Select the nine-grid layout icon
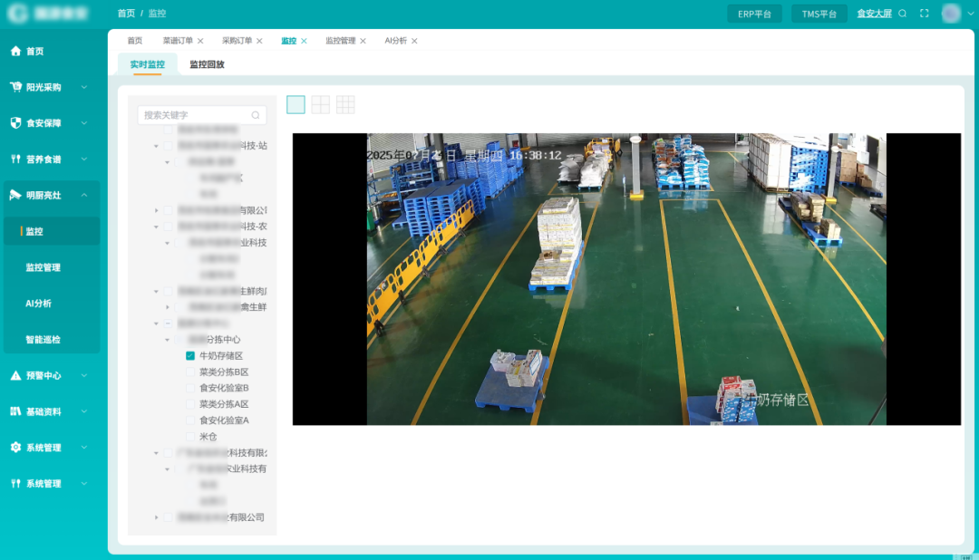The image size is (979, 560). 345,105
